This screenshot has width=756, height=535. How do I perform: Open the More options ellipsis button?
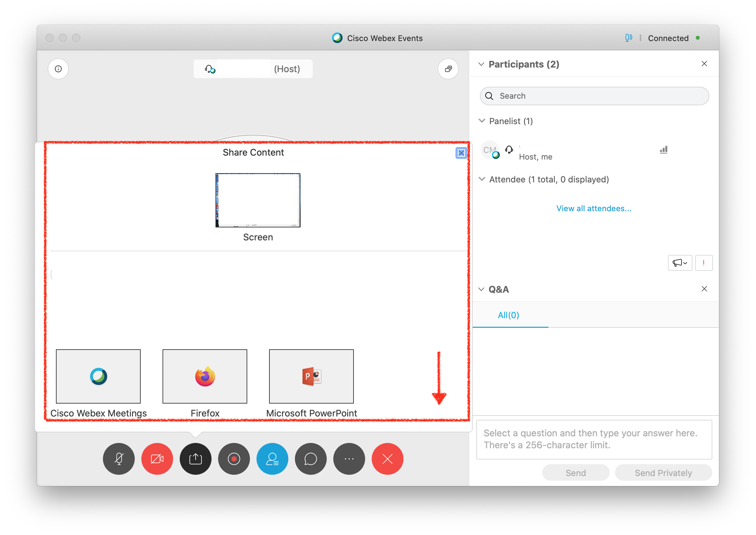349,459
